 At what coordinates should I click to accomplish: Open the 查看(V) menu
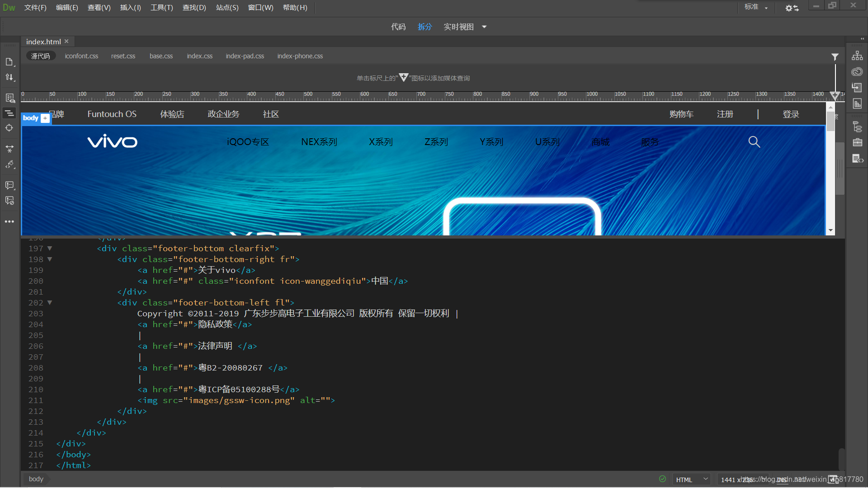[99, 8]
